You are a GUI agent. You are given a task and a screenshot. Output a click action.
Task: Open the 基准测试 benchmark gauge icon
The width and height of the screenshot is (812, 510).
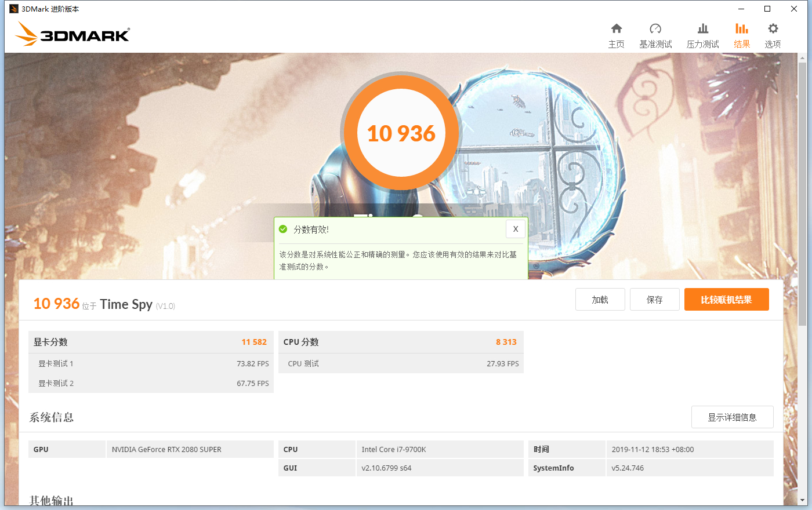pos(655,28)
